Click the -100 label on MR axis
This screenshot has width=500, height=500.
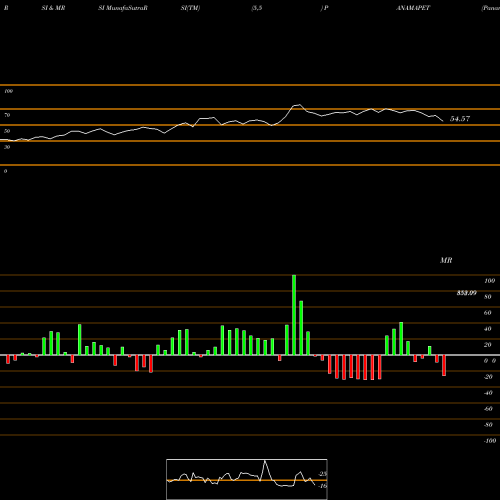click(490, 441)
